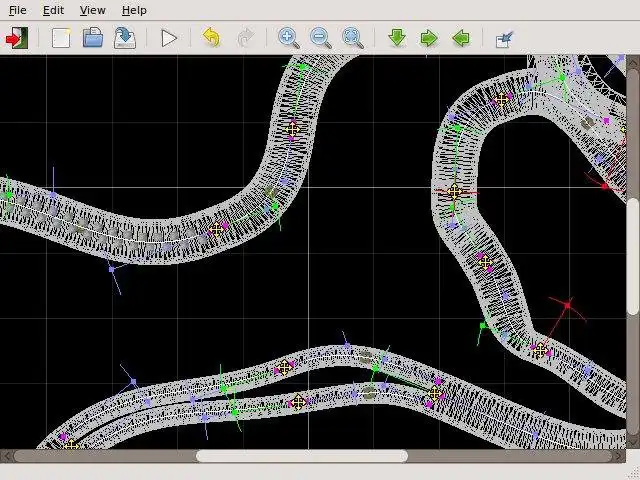Click the exit icon with red arrow

17,38
